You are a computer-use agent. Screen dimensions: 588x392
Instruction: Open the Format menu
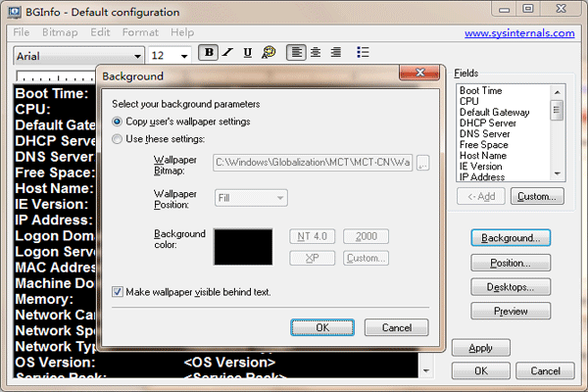tap(140, 32)
